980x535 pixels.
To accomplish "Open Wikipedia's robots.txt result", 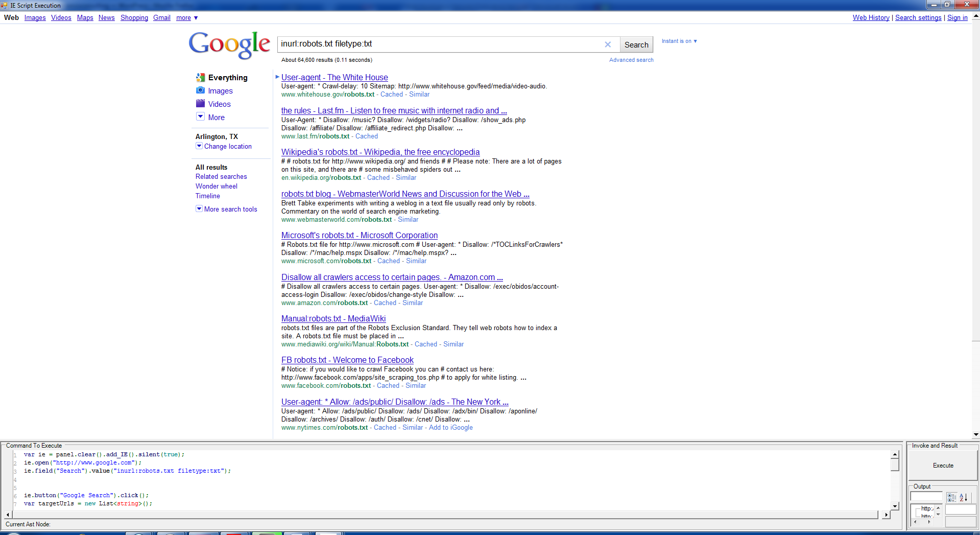I will [380, 152].
